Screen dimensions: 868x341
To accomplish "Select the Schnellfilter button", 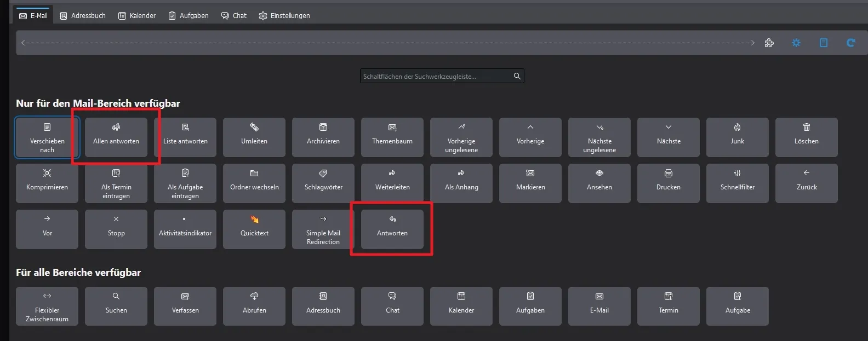I will [738, 183].
